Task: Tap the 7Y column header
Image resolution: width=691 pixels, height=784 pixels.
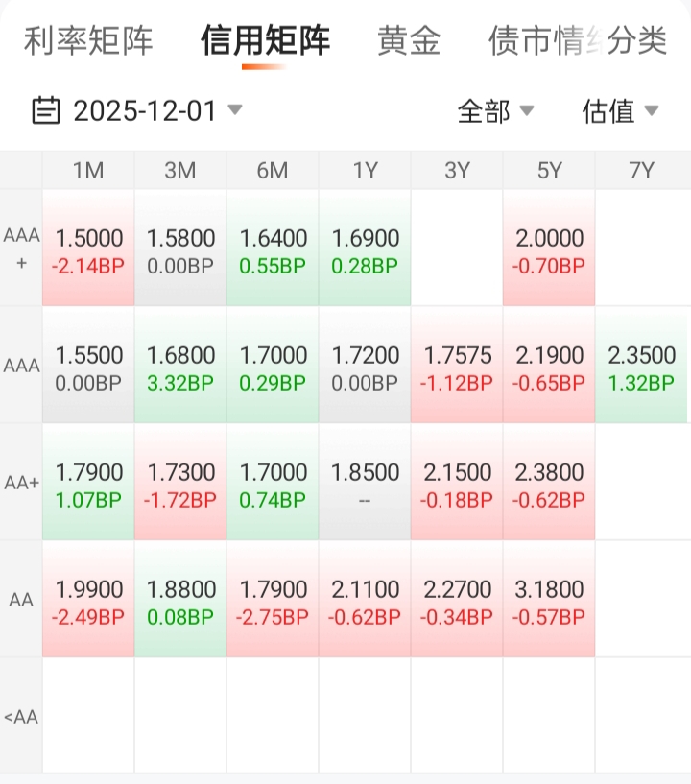Action: [x=641, y=171]
